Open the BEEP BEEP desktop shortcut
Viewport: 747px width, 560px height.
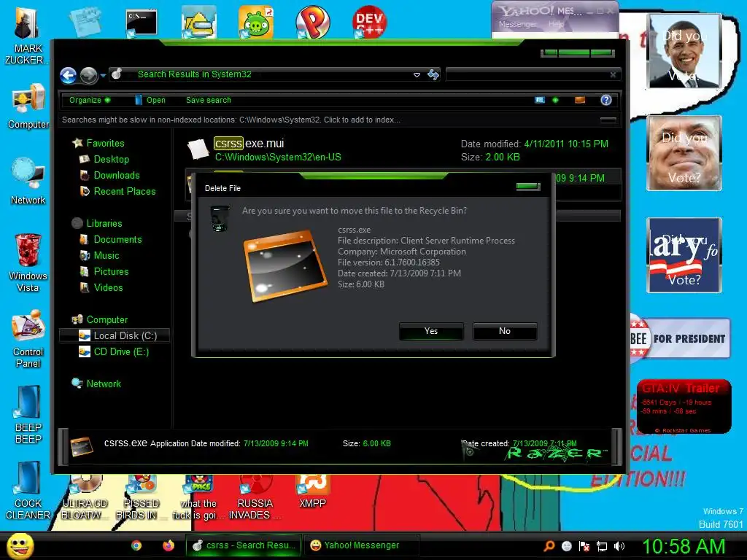(28, 415)
